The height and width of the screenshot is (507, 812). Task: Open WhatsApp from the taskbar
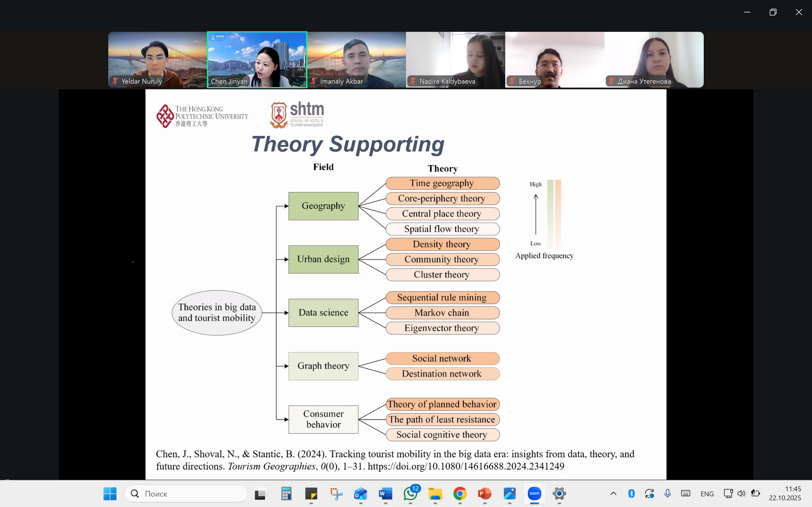click(x=410, y=493)
